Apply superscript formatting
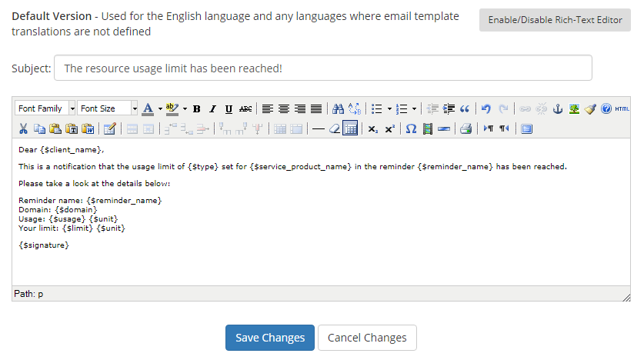Image resolution: width=644 pixels, height=360 pixels. coord(389,129)
